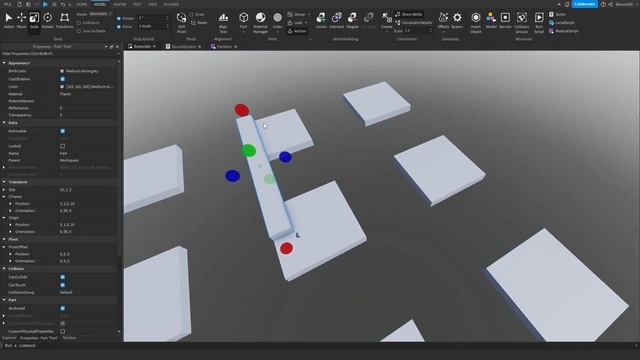Click the Collaborate button

[x=584, y=4]
